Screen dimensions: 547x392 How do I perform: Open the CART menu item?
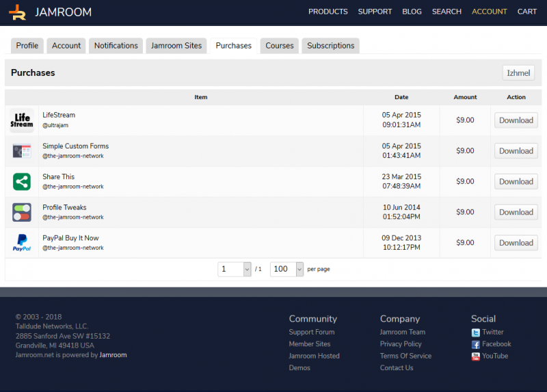(x=526, y=12)
